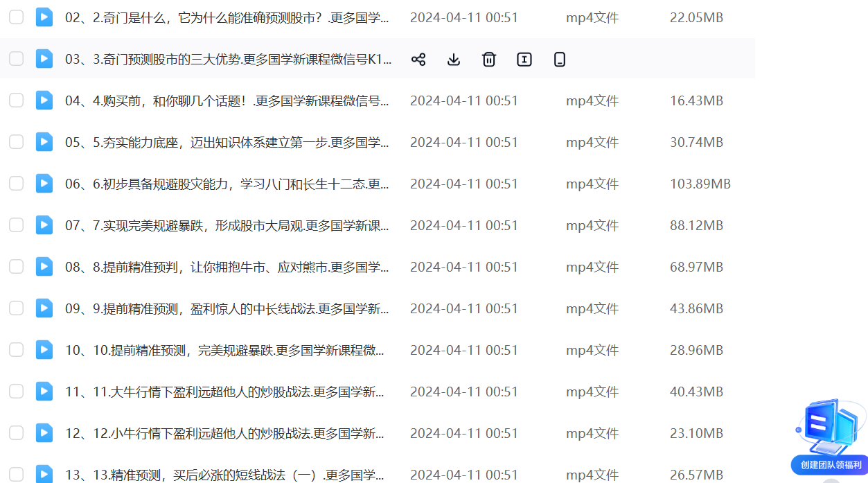Delete the 03 file with trash icon
This screenshot has height=483, width=868.
[x=489, y=60]
